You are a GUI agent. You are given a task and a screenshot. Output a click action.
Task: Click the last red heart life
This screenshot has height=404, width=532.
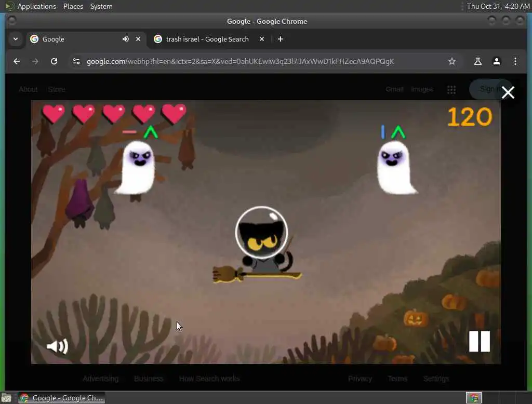point(174,114)
